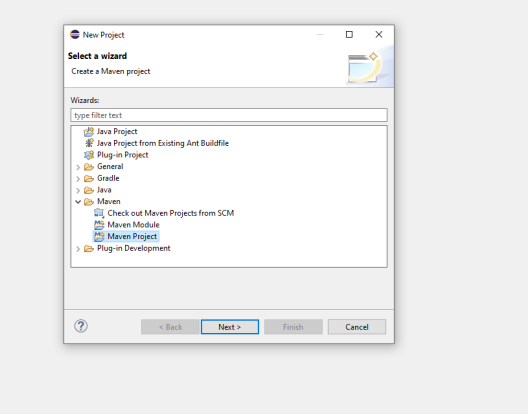The width and height of the screenshot is (529, 415).
Task: Select 'Check out Maven Projects from SCM'
Action: 171,213
